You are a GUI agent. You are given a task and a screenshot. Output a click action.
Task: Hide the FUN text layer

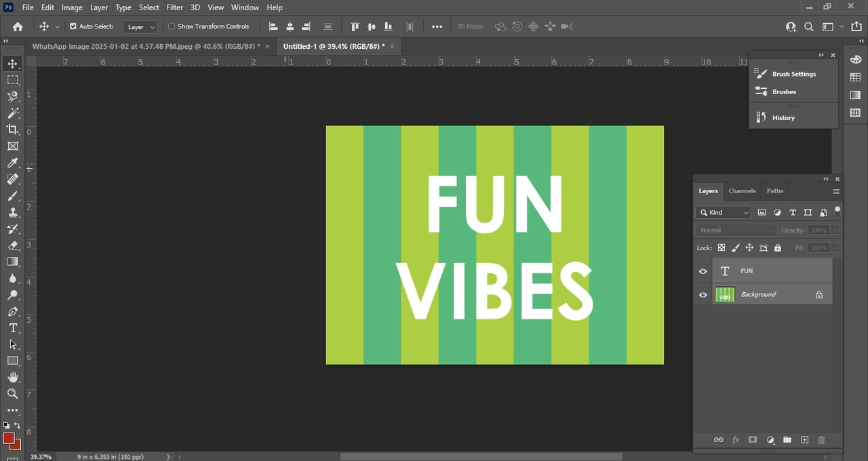(703, 271)
